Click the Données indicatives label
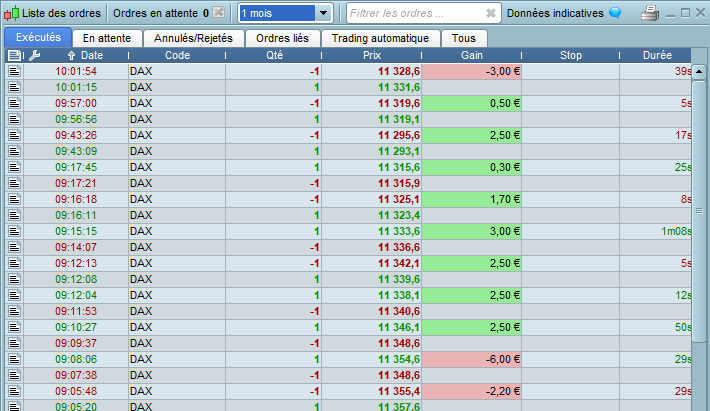This screenshot has width=710, height=411. coord(555,13)
